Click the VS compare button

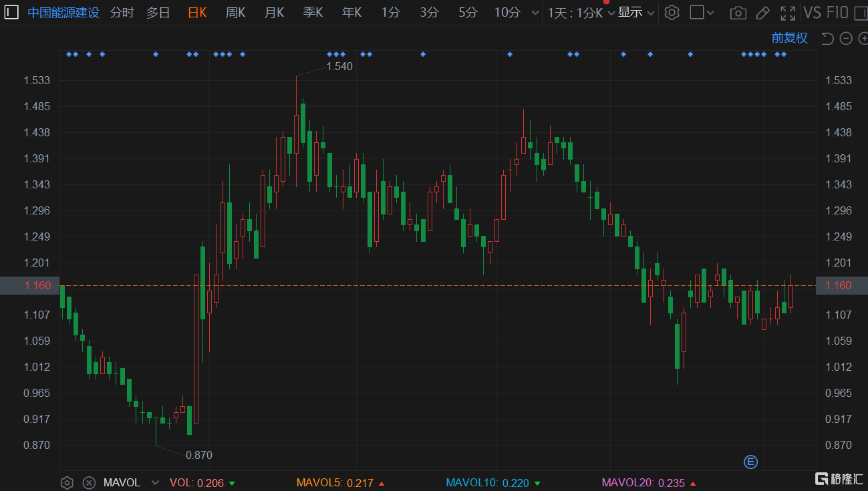click(812, 13)
